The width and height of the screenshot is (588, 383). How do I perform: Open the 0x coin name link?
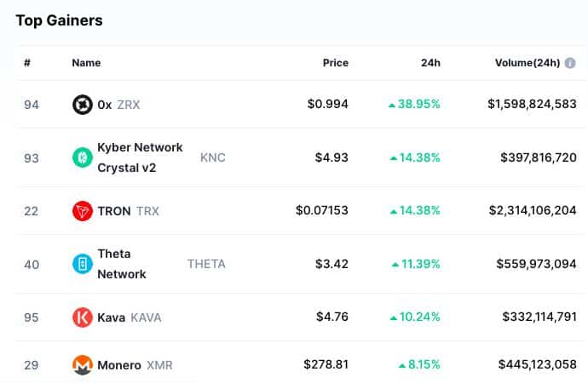[105, 105]
